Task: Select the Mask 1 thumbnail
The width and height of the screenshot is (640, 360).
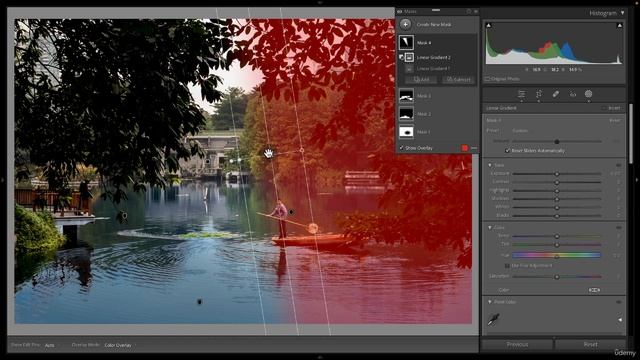Action: [x=406, y=132]
